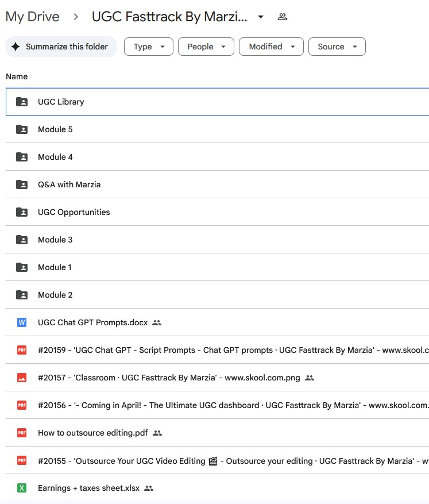Click the image file icon for #20157 Classroom png

[x=22, y=378]
